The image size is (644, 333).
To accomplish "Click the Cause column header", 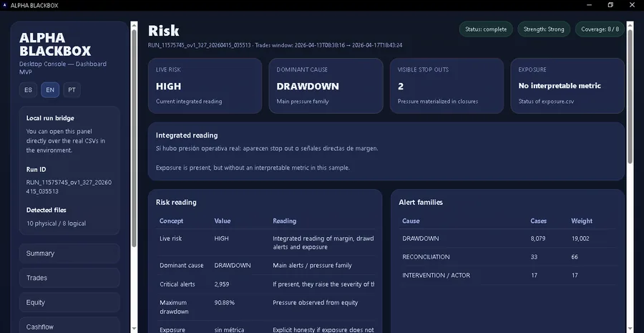I will pyautogui.click(x=411, y=221).
